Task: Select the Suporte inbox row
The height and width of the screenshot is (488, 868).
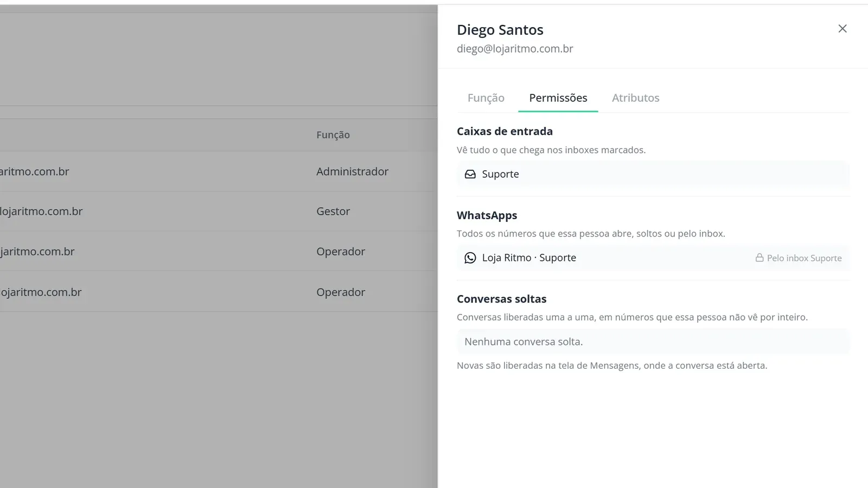Action: pos(653,174)
